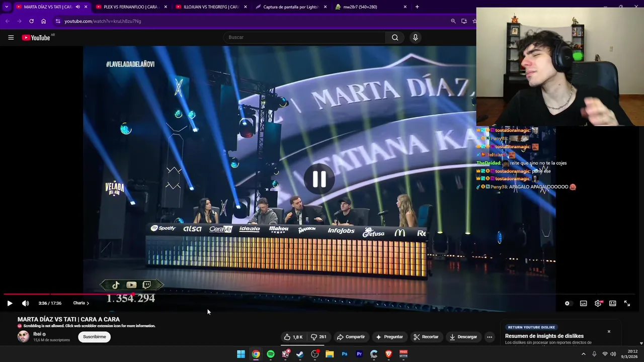Close the PLEX VS FERNANFLOO tab
Image resolution: width=644 pixels, height=362 pixels.
tap(166, 7)
